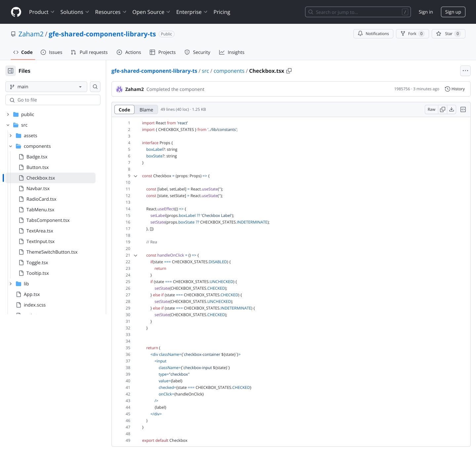Switch to the Pull requests tab
The width and height of the screenshot is (476, 460).
pos(89,52)
